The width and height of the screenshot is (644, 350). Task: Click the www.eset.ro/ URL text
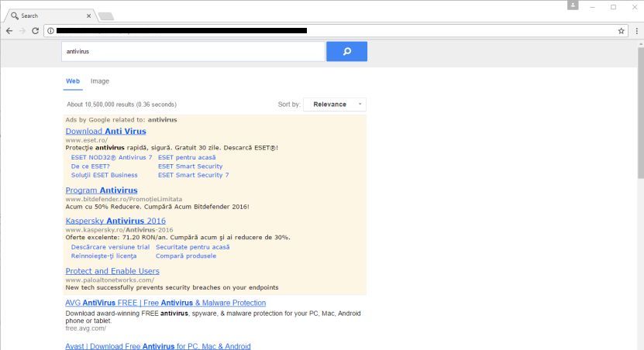point(87,140)
